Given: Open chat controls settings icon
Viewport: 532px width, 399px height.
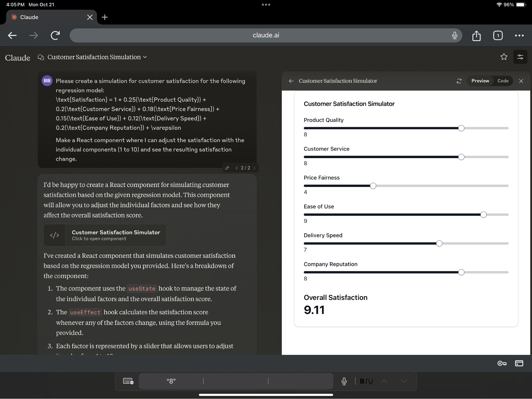Looking at the screenshot, I should click(x=520, y=57).
